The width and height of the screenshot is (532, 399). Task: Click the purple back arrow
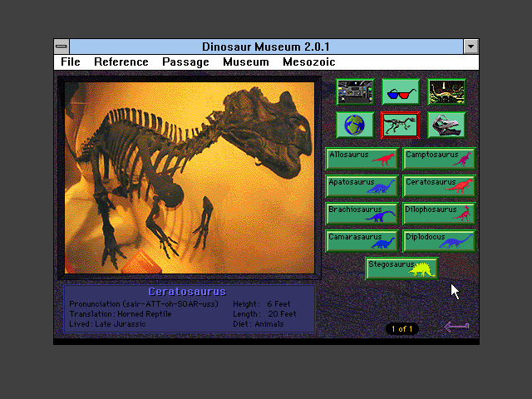(456, 327)
